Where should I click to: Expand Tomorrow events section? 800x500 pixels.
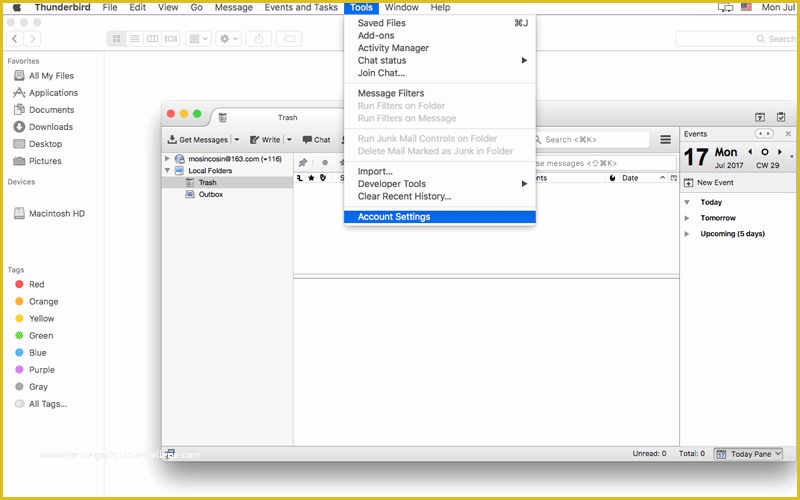click(x=687, y=218)
